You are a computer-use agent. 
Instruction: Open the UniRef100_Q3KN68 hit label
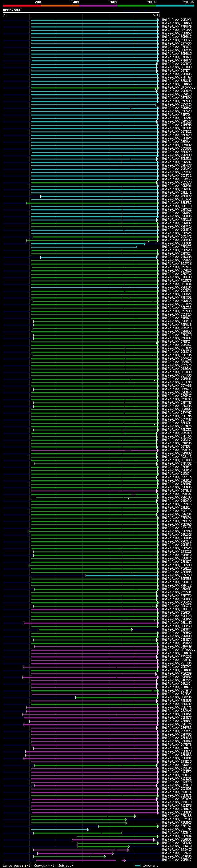coord(177,23)
